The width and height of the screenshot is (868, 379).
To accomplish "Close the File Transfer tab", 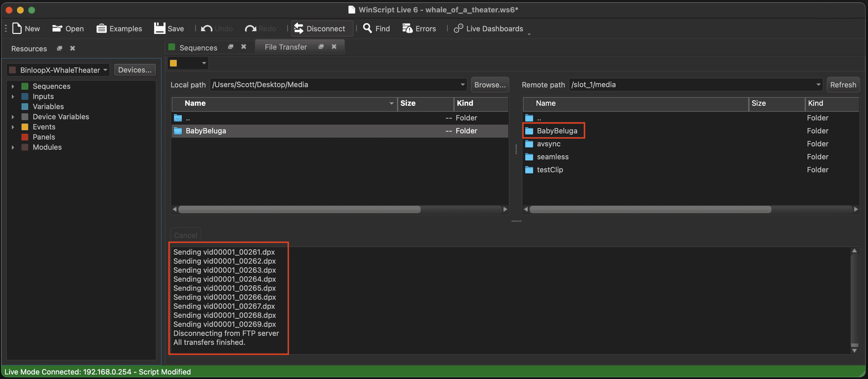I will (x=334, y=47).
